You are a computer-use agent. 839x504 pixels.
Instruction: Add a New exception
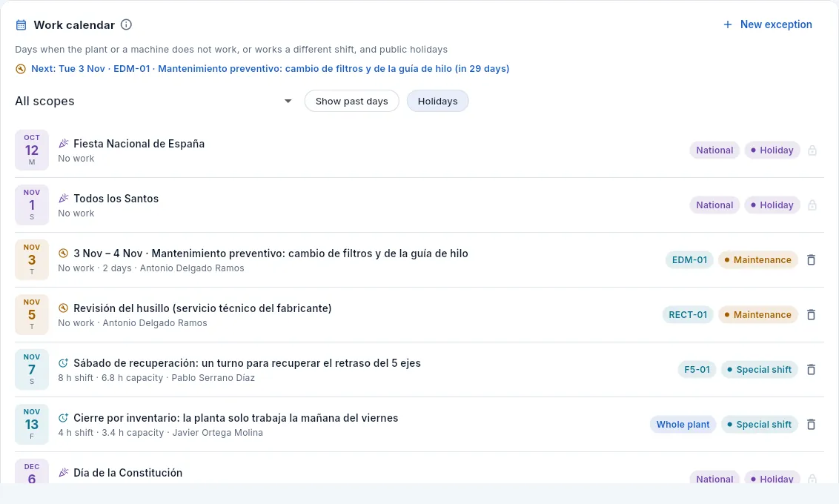pos(767,24)
